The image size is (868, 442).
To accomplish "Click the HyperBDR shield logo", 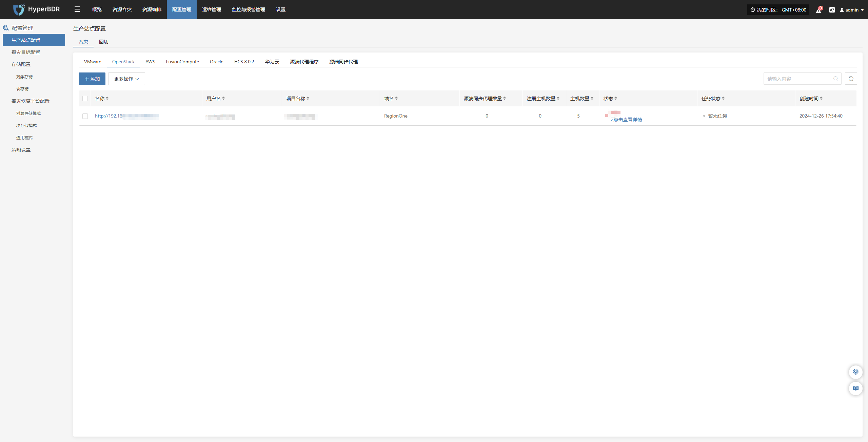I will (x=19, y=9).
